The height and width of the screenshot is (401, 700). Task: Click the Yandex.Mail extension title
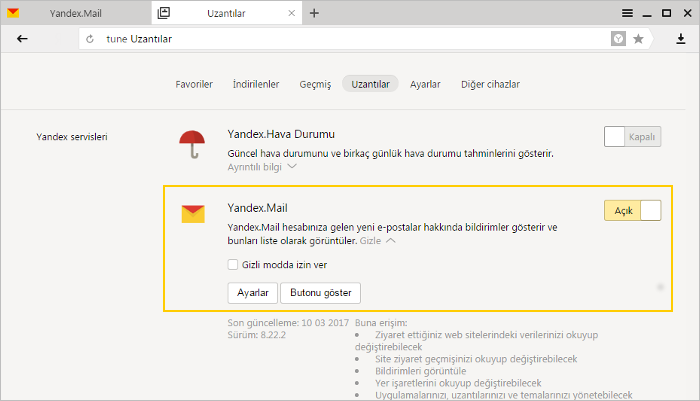tap(257, 208)
